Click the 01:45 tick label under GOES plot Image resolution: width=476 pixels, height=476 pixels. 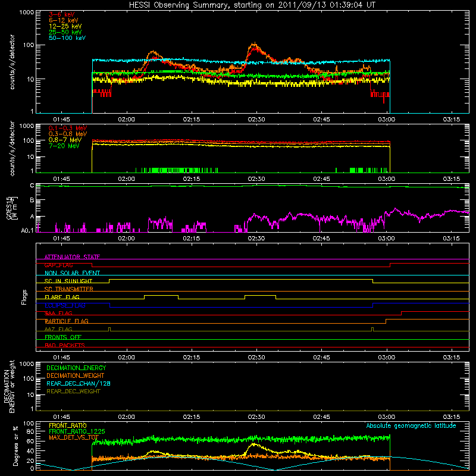pyautogui.click(x=61, y=239)
